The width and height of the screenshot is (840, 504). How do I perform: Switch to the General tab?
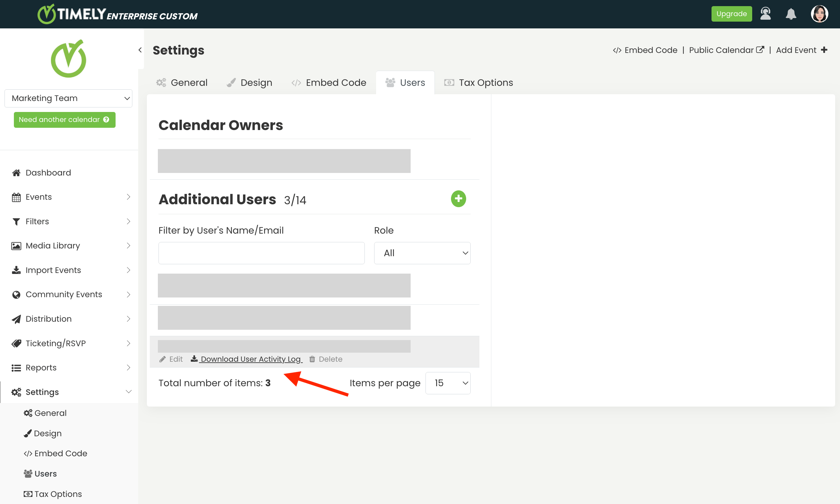click(182, 83)
